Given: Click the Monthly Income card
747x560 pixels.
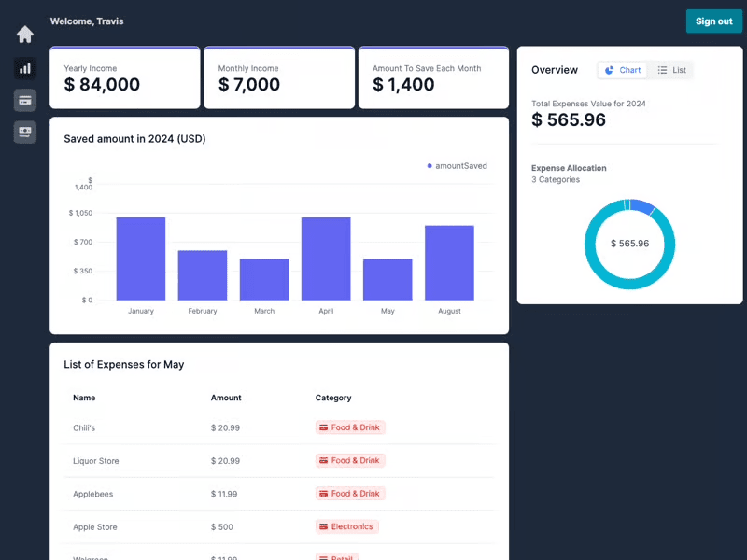Looking at the screenshot, I should coord(279,78).
